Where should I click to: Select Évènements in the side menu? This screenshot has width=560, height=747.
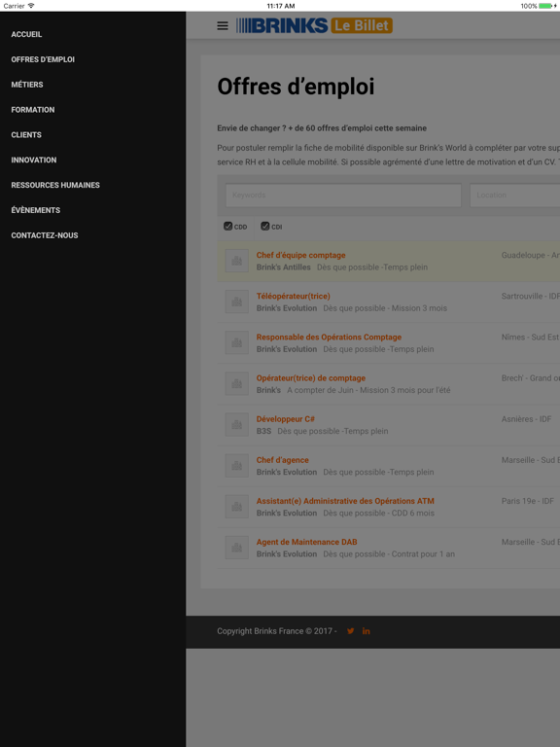[36, 210]
